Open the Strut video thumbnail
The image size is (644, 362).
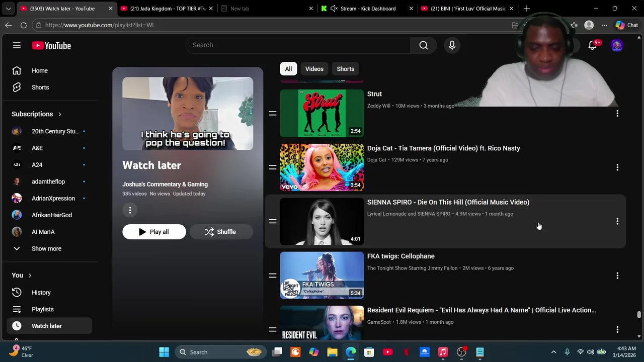click(x=322, y=113)
